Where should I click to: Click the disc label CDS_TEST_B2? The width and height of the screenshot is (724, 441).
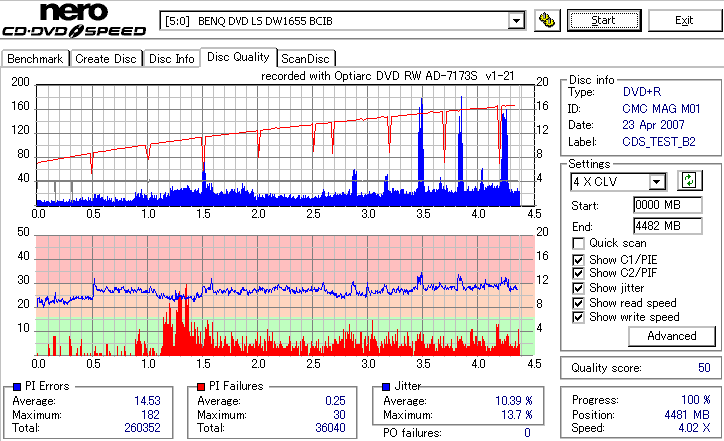(x=659, y=142)
